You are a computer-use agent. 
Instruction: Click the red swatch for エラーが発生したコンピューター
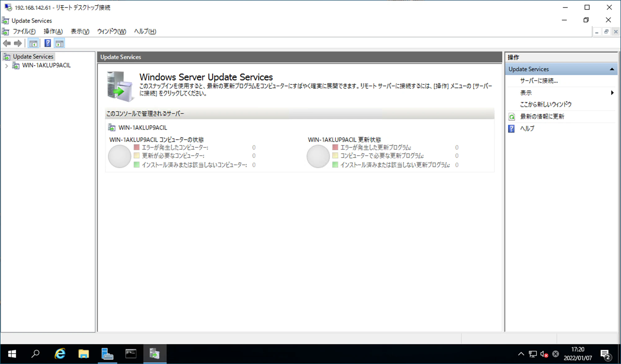pyautogui.click(x=136, y=147)
